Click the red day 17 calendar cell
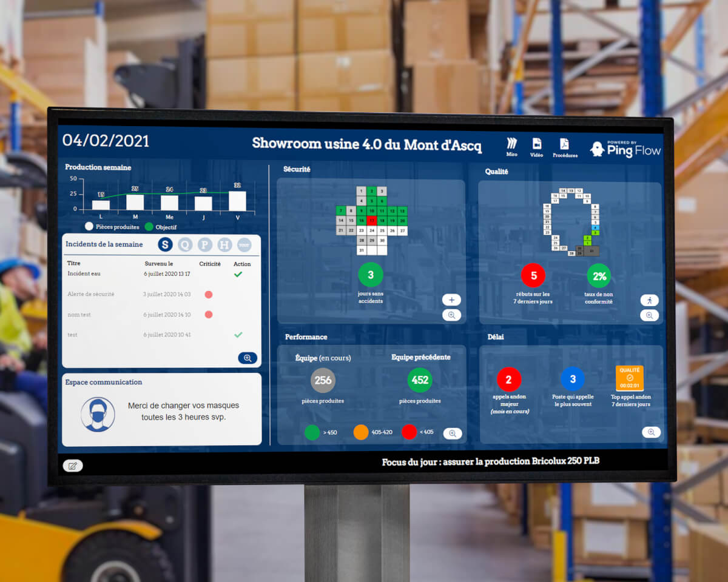The image size is (728, 582). 372,220
